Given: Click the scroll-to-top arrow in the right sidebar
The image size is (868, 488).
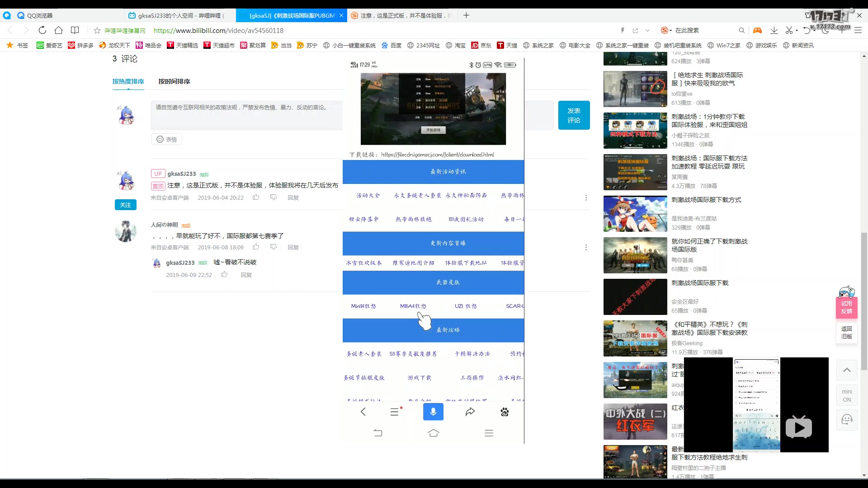Looking at the screenshot, I should pyautogui.click(x=846, y=370).
